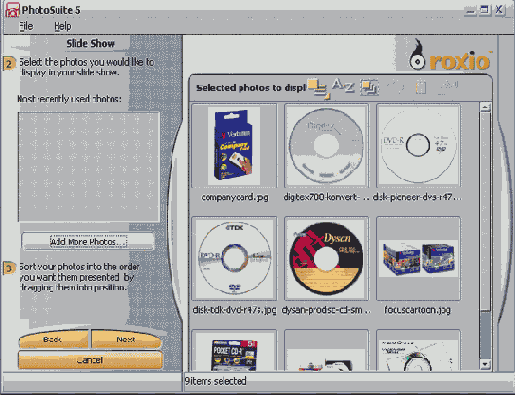
Task: Click the scroll up arrow in photo list
Action: 485,107
